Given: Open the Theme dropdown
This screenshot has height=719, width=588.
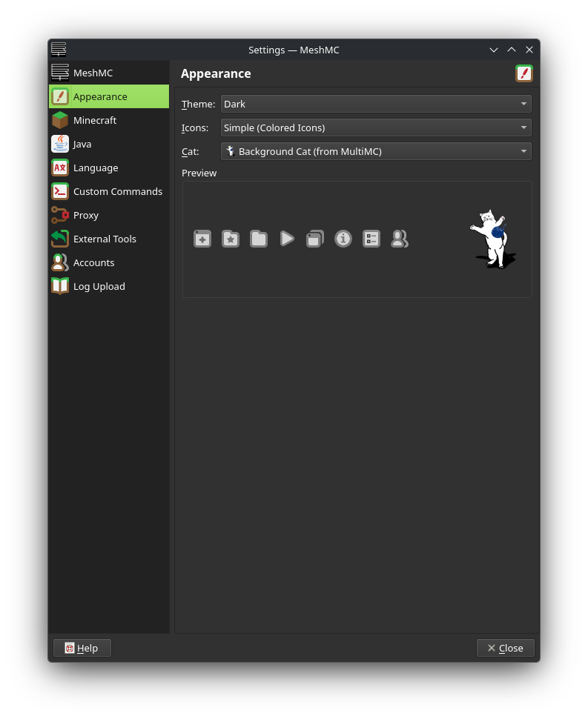Looking at the screenshot, I should pos(376,104).
